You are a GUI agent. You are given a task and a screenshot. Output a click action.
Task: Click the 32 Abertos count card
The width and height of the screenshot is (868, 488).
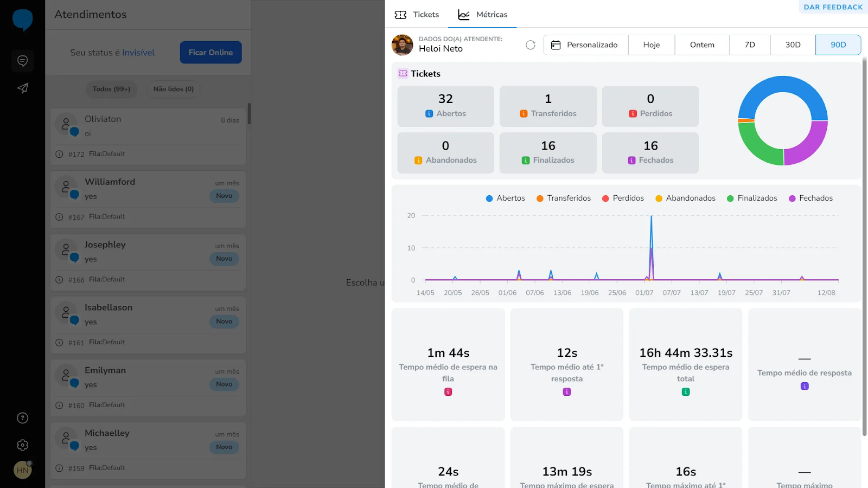[x=445, y=106]
